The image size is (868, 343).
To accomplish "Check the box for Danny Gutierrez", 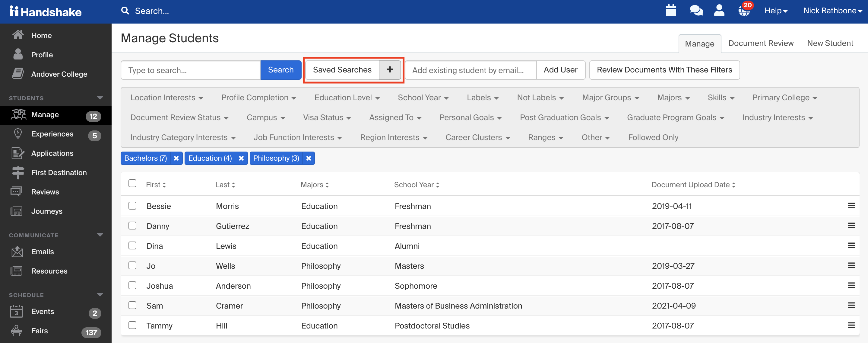I will click(132, 226).
